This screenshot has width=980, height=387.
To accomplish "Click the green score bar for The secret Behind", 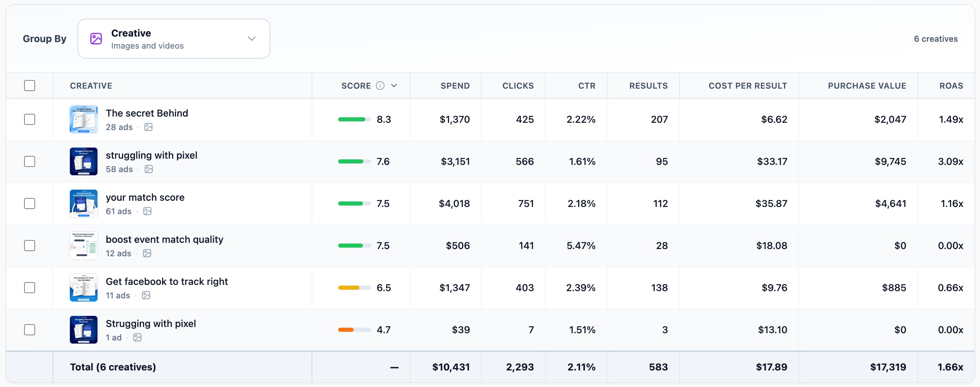I will [x=354, y=119].
